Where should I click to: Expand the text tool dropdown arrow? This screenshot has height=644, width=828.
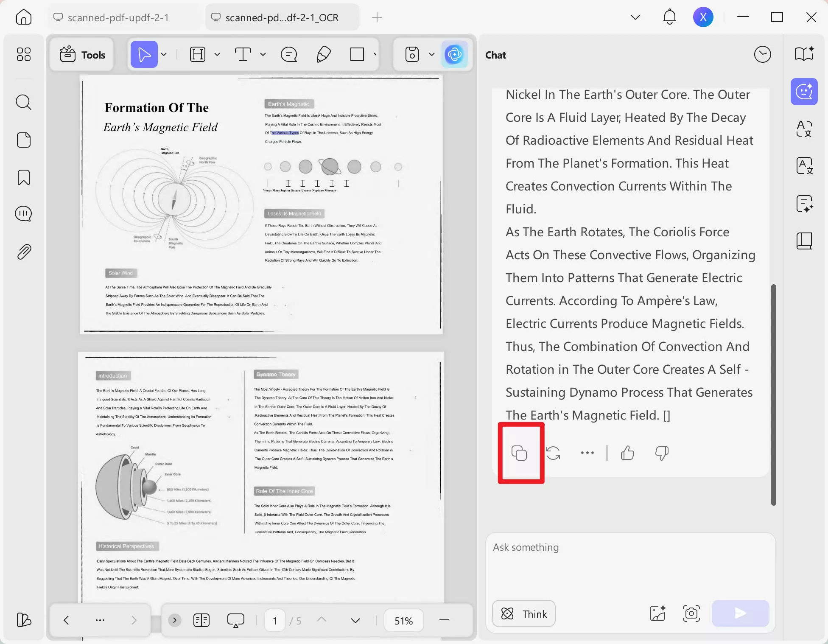[x=263, y=55]
